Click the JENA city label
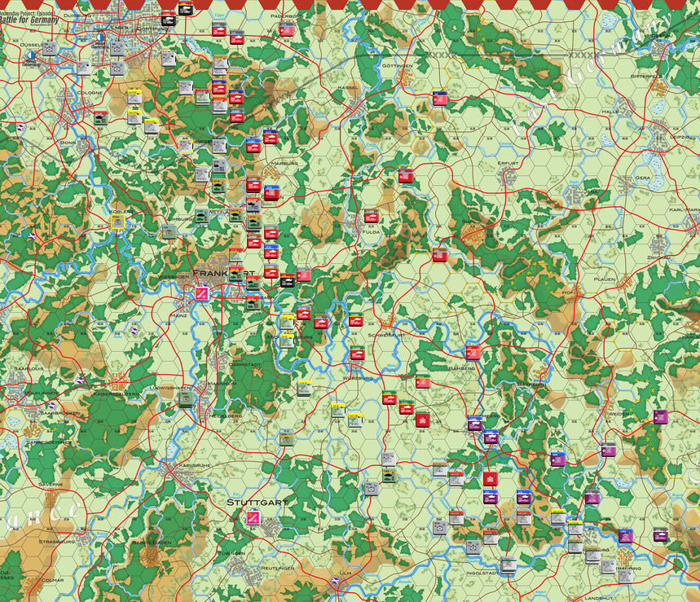The height and width of the screenshot is (602, 700). [x=591, y=191]
